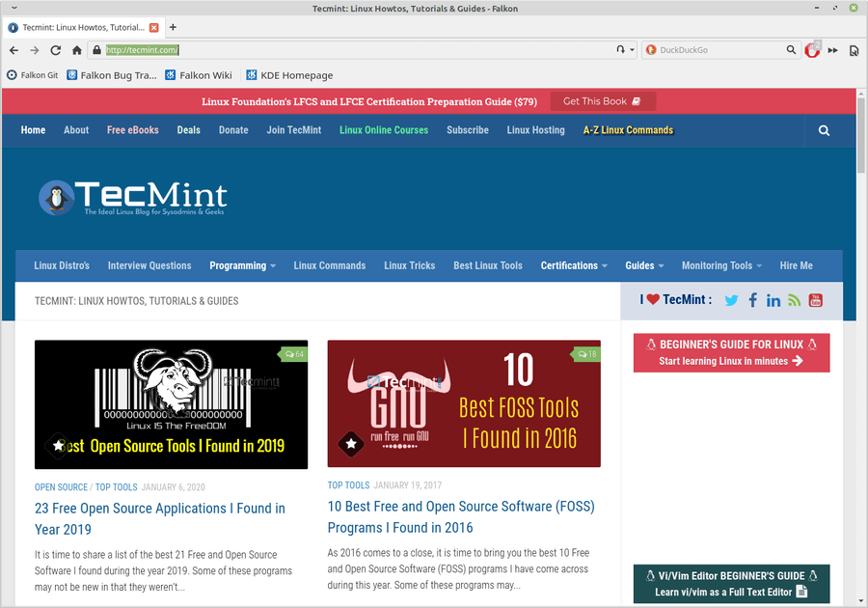868x608 pixels.
Task: Open the TecMint RSS feed icon
Action: 795,300
